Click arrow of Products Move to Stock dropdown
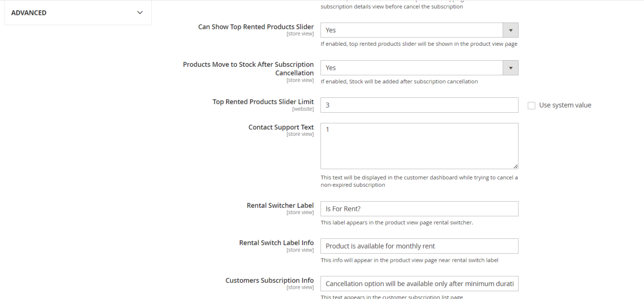 (510, 68)
